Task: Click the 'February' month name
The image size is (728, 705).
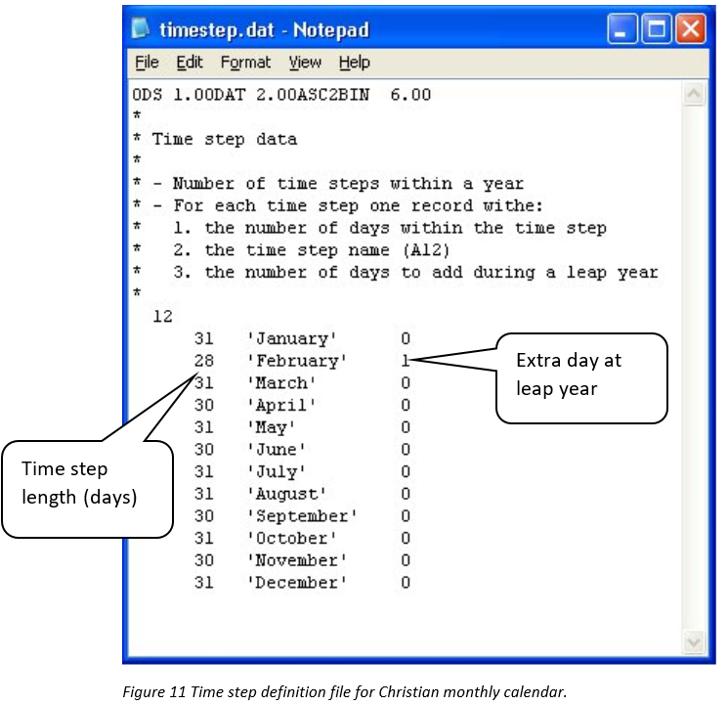Action: coord(297,361)
